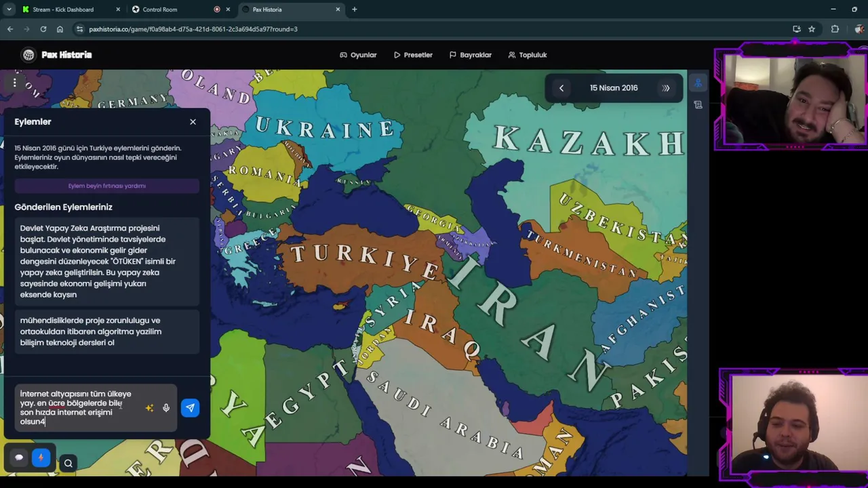This screenshot has width=868, height=488.
Task: Open a new browser tab
Action: click(354, 9)
